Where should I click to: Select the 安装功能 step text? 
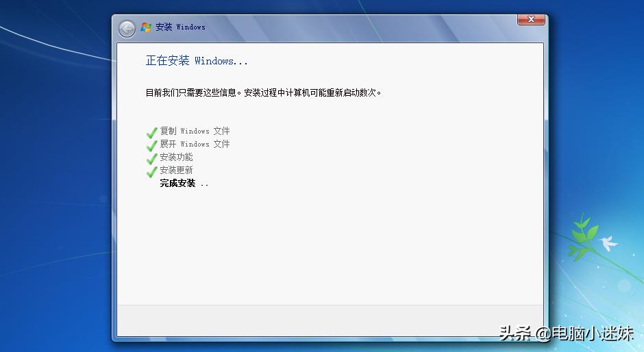176,158
